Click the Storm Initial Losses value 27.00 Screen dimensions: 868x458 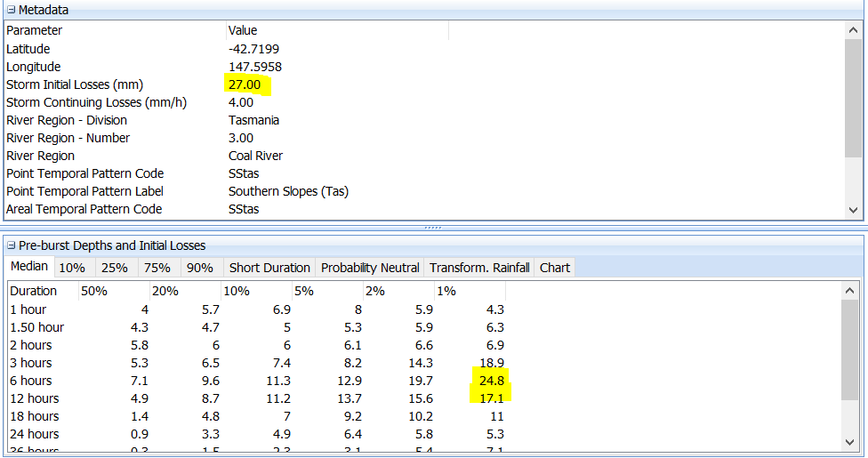pos(245,84)
